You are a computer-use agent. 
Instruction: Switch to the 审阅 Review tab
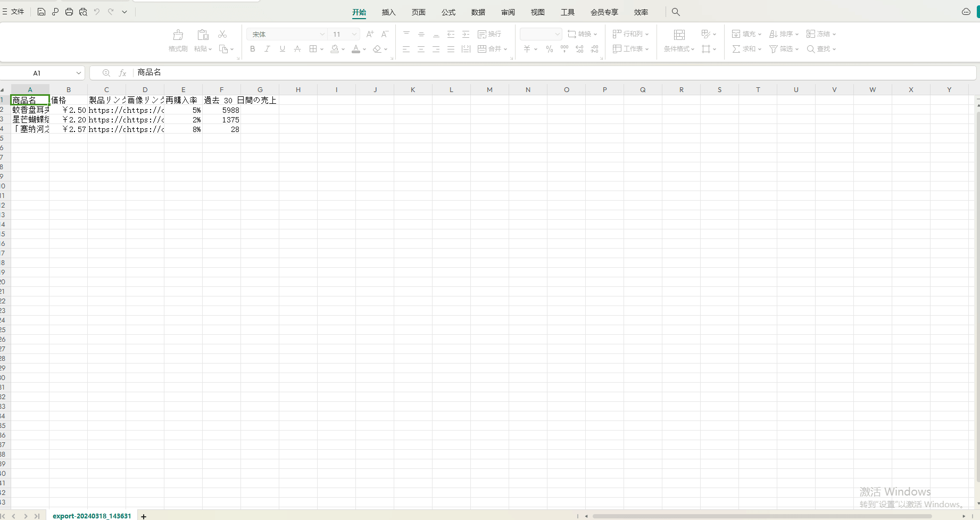coord(508,12)
